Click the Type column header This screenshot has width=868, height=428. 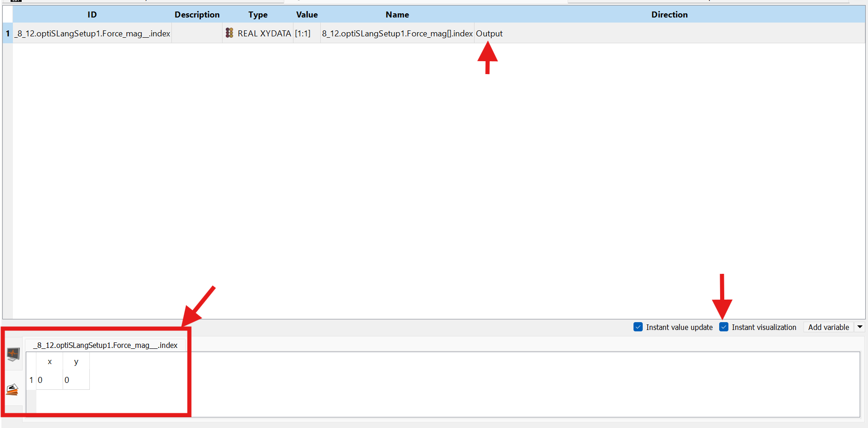pyautogui.click(x=258, y=15)
